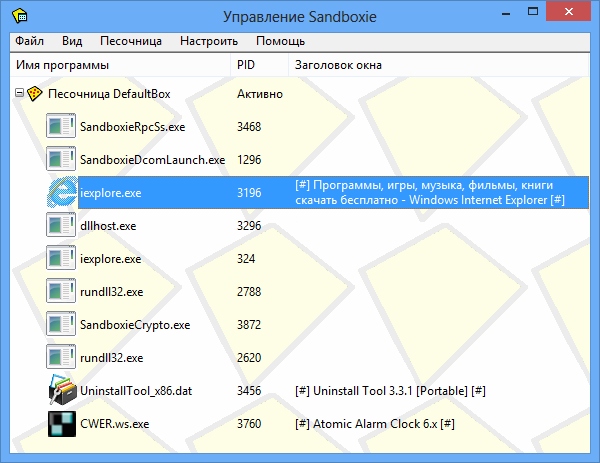The image size is (600, 463).
Task: Open the Вид menu
Action: 72,41
